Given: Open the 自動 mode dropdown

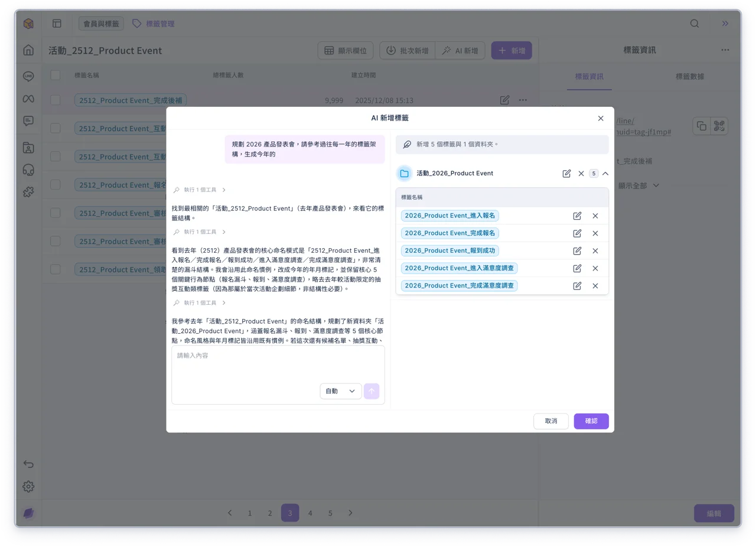Looking at the screenshot, I should [x=341, y=391].
